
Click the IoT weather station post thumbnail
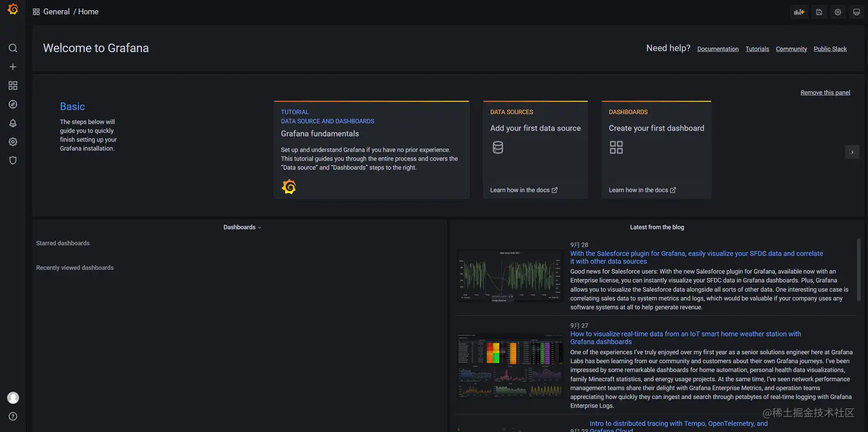[510, 366]
